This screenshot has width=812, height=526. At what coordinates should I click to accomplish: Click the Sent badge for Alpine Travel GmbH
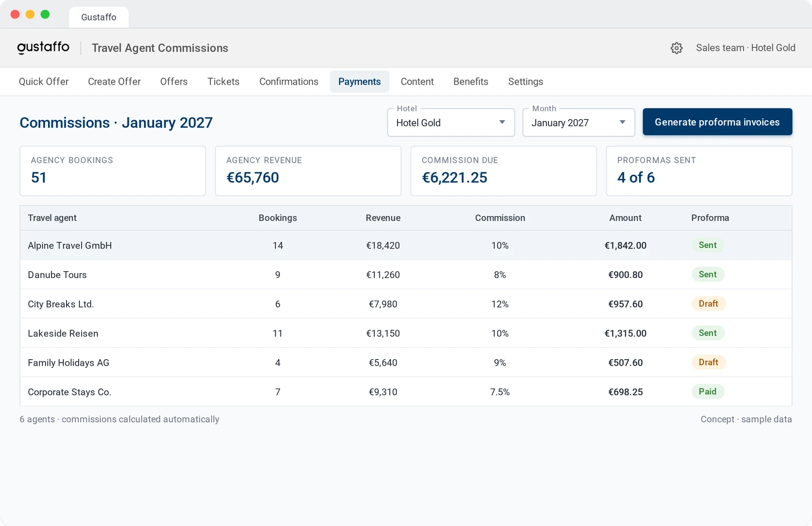708,245
